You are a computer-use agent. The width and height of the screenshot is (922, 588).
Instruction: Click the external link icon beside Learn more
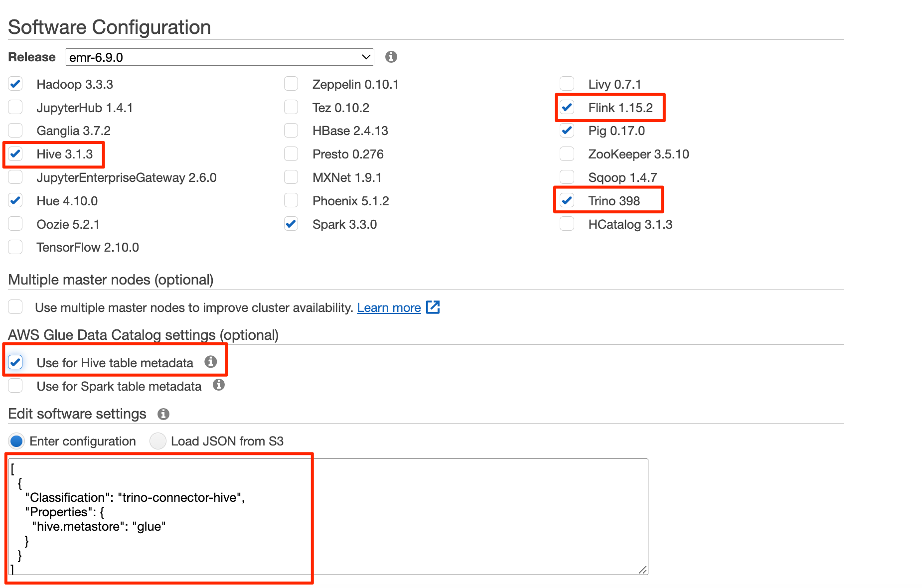(433, 307)
